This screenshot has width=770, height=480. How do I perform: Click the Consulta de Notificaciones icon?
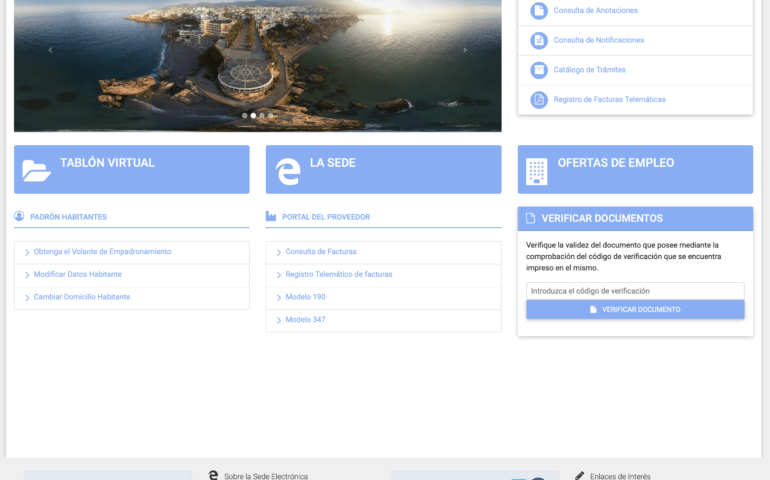pos(539,40)
